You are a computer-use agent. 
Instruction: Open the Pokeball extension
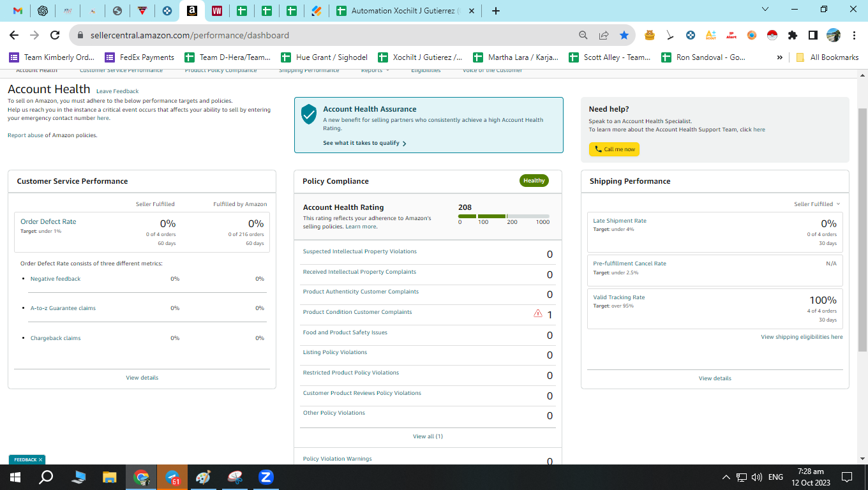(772, 35)
